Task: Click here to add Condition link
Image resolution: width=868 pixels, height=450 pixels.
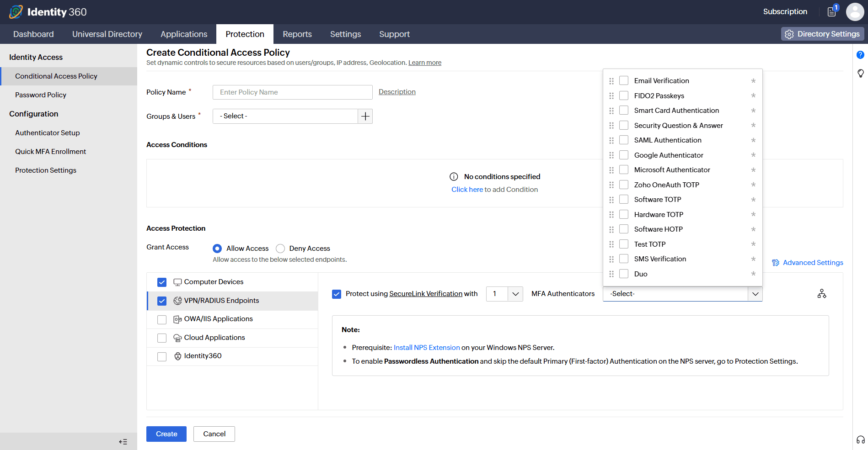Action: click(467, 190)
